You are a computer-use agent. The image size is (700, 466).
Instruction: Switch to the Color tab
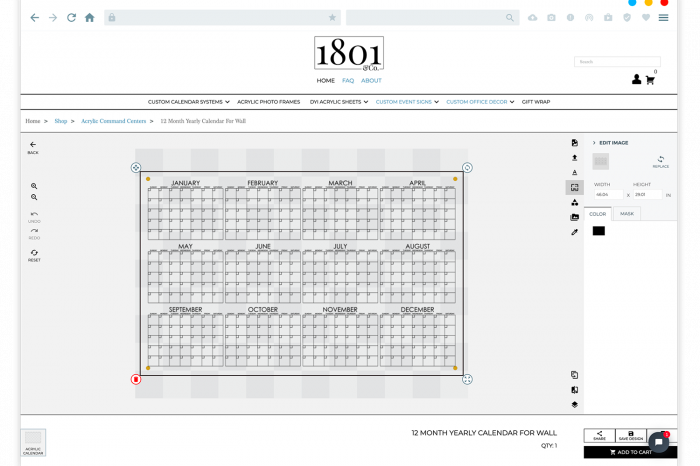pyautogui.click(x=597, y=214)
